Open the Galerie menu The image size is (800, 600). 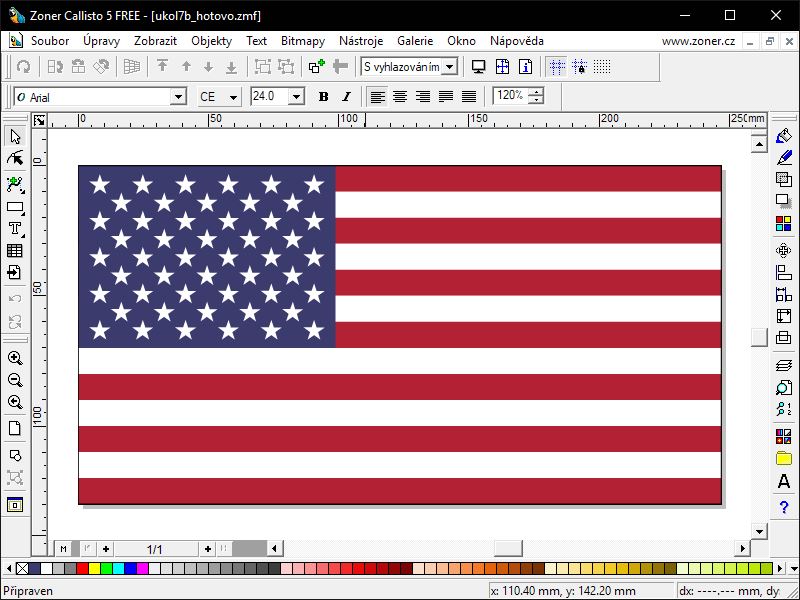415,41
